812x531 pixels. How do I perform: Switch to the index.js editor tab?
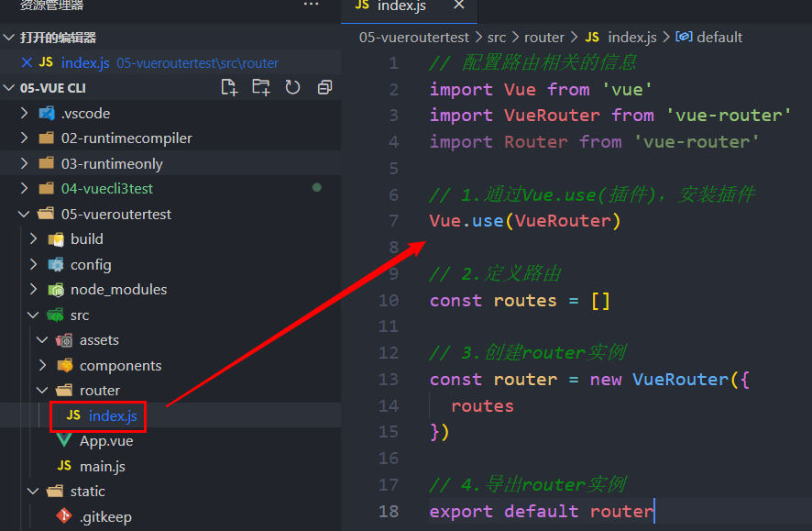[403, 8]
